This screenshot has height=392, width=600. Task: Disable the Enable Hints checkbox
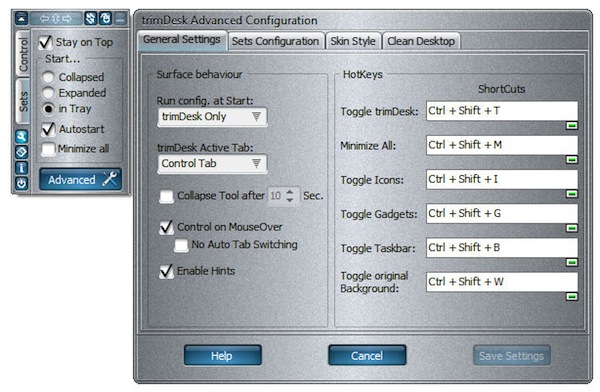[x=166, y=271]
